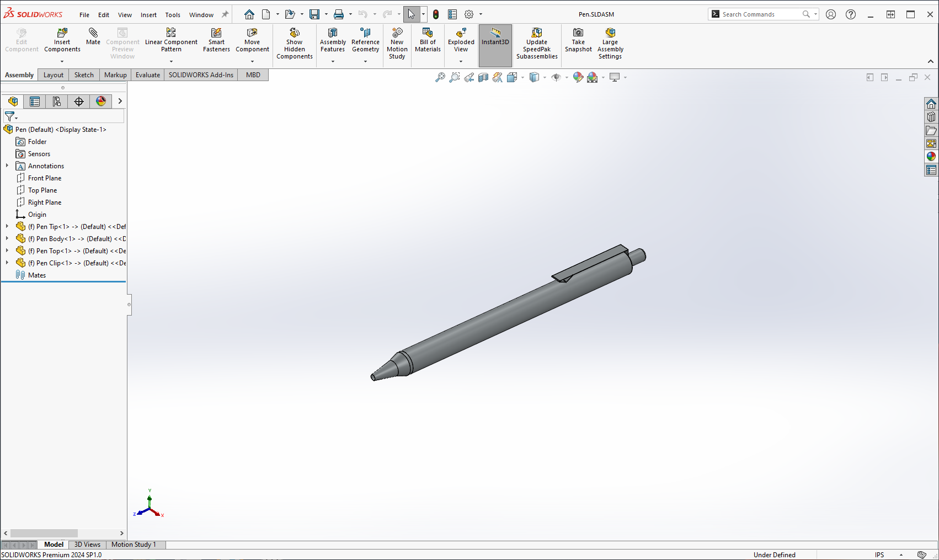939x560 pixels.
Task: Open File Explorer task pane tab
Action: (931, 130)
